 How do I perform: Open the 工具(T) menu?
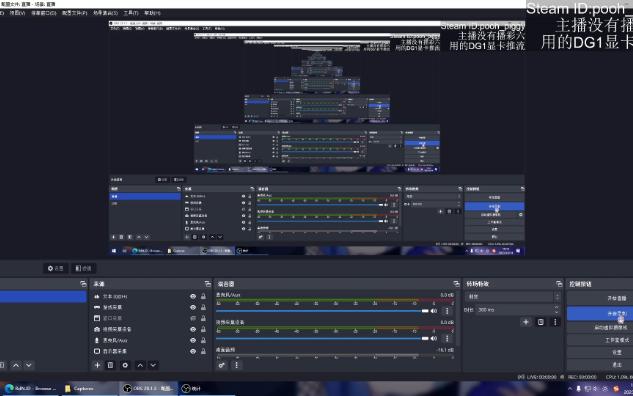point(131,13)
